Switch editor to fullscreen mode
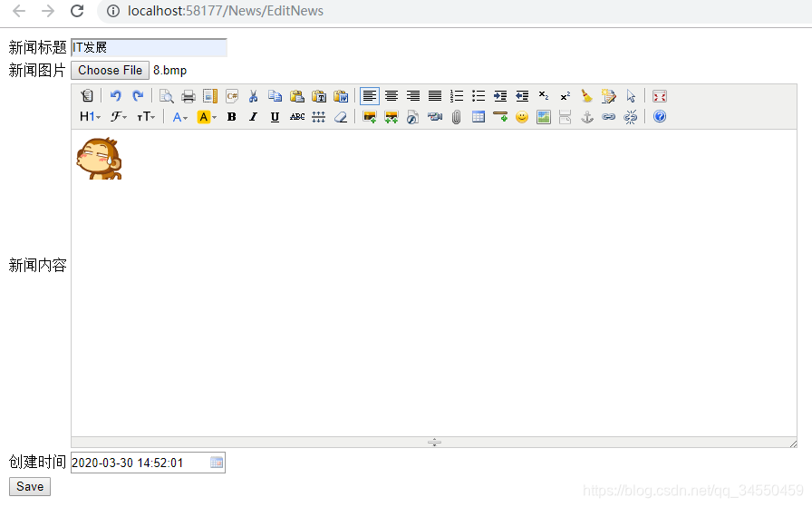Image resolution: width=812 pixels, height=507 pixels. (x=659, y=96)
